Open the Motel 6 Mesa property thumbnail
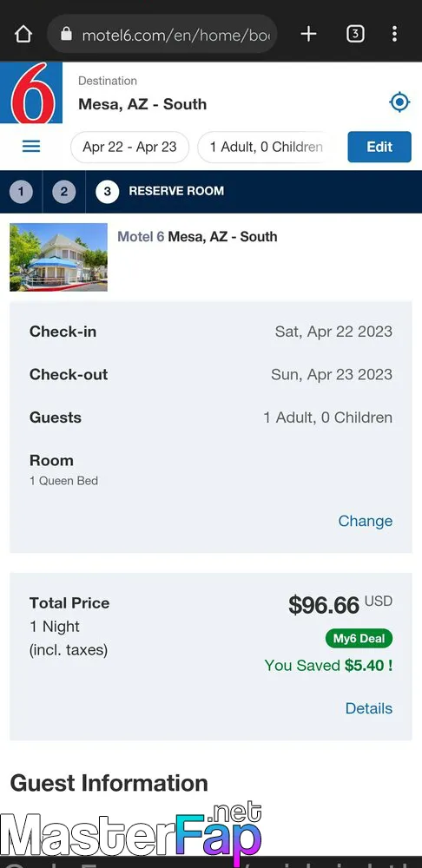 click(58, 257)
